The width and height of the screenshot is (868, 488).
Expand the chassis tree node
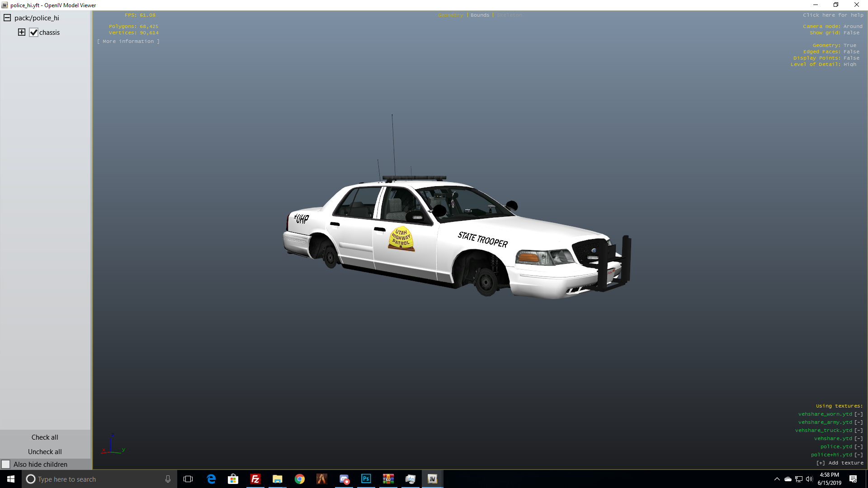(x=21, y=32)
